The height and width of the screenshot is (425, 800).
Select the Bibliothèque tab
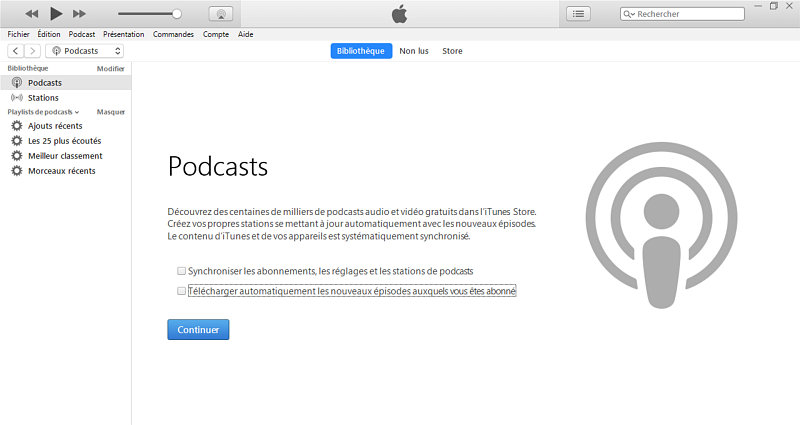click(361, 51)
